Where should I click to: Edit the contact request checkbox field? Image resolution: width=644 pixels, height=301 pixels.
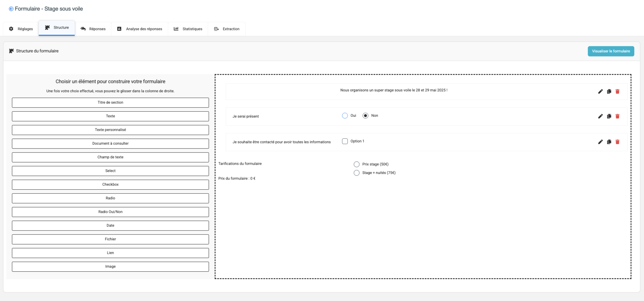point(600,142)
